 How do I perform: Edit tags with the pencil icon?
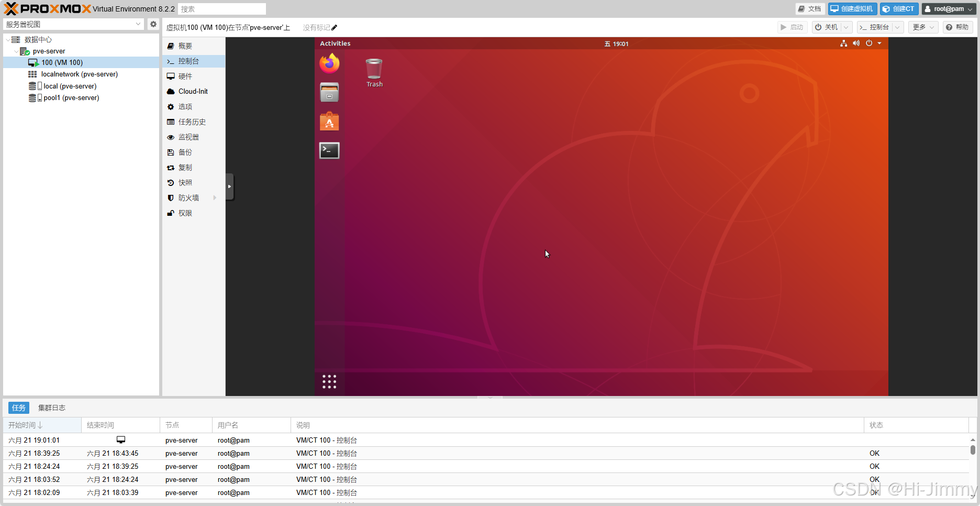tap(335, 28)
